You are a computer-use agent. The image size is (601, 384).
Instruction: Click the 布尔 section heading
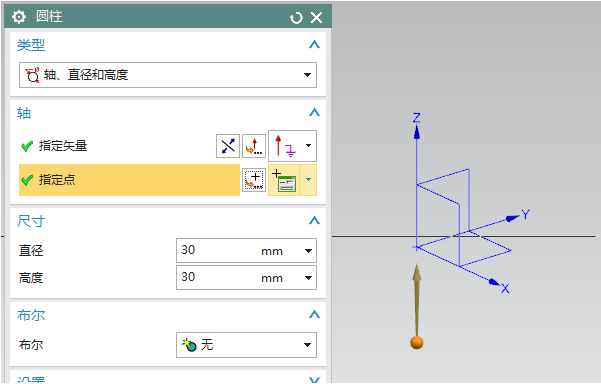point(31,315)
